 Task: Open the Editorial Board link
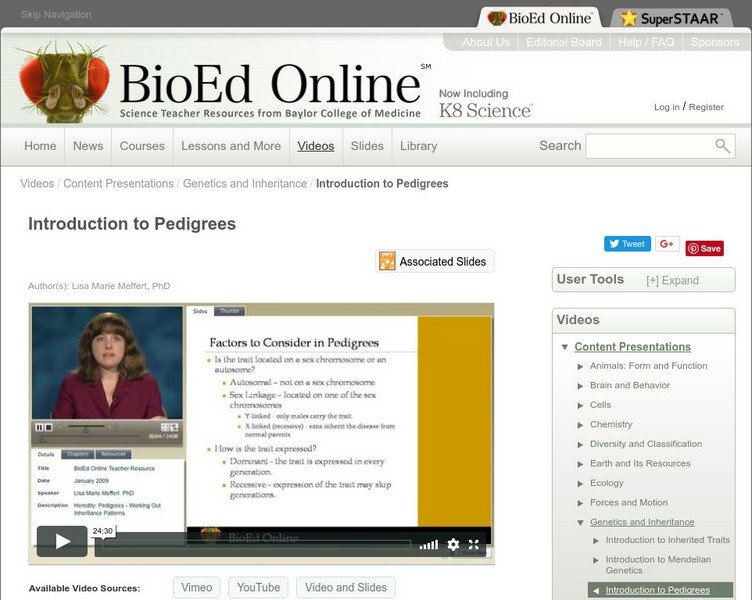[564, 42]
